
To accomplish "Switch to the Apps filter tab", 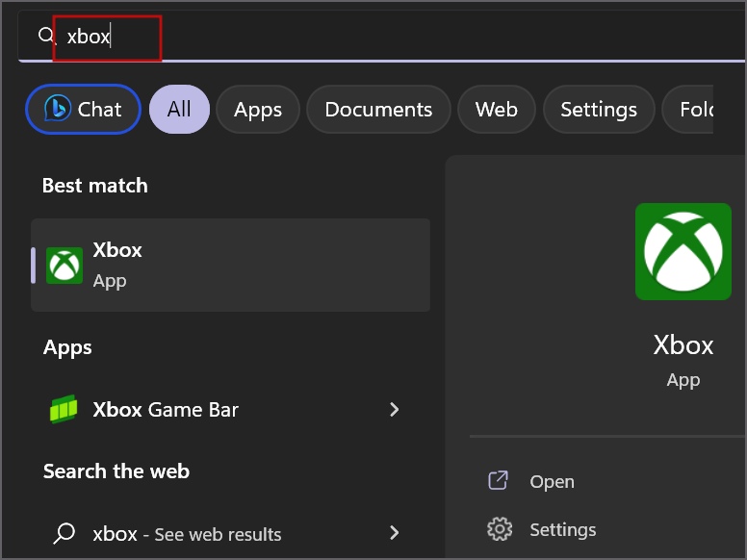I will click(258, 109).
